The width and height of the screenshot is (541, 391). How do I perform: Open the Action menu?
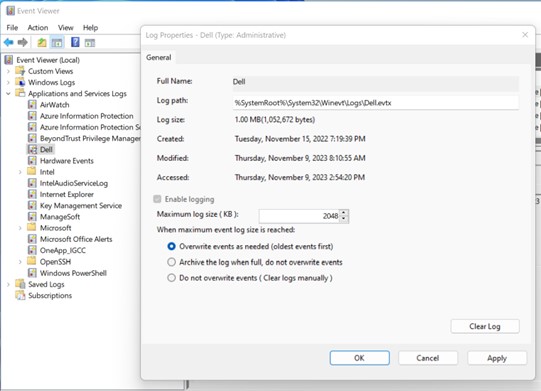[38, 28]
